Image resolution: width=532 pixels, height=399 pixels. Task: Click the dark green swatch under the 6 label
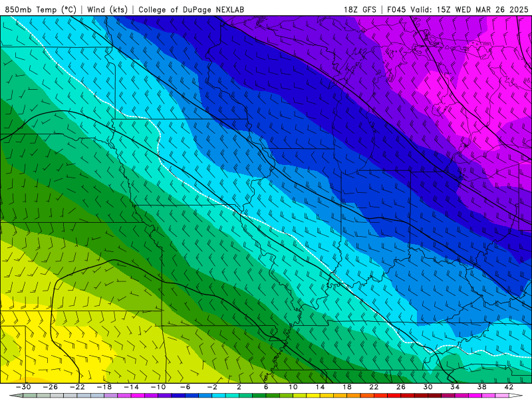pos(259,396)
